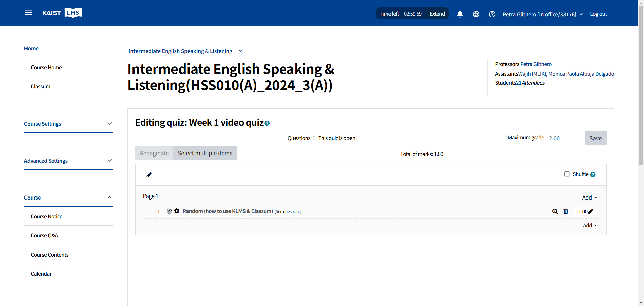Open the help question mark in header

(x=492, y=14)
